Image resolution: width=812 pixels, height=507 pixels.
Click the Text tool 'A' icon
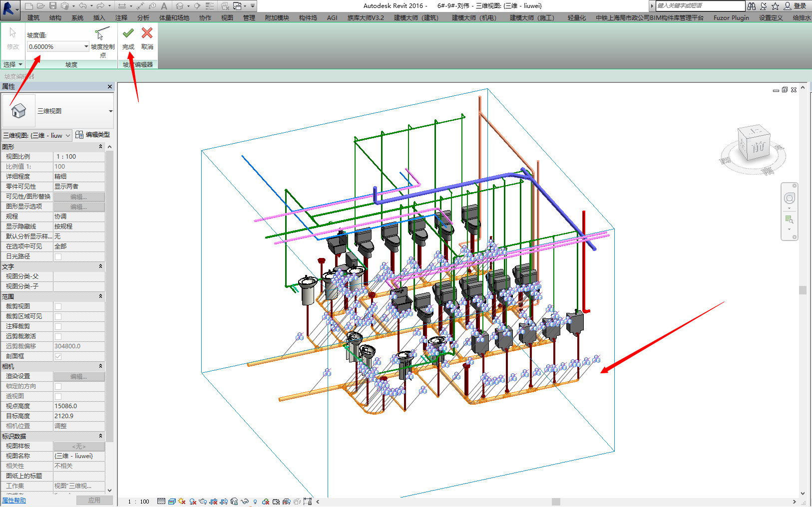pyautogui.click(x=164, y=6)
